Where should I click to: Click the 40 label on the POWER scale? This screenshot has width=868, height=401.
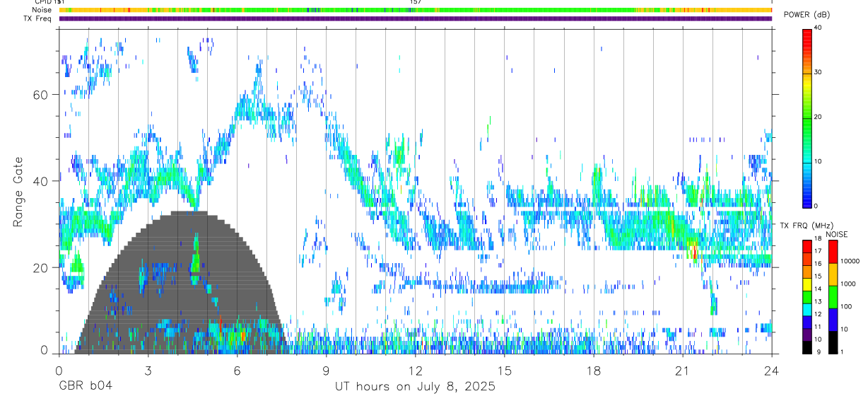(819, 28)
